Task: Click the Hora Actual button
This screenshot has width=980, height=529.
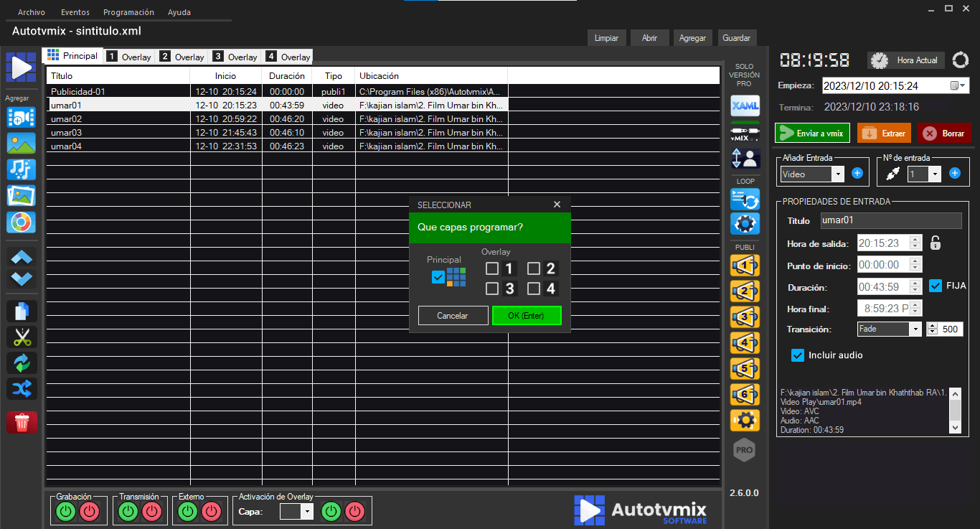Action: 906,60
